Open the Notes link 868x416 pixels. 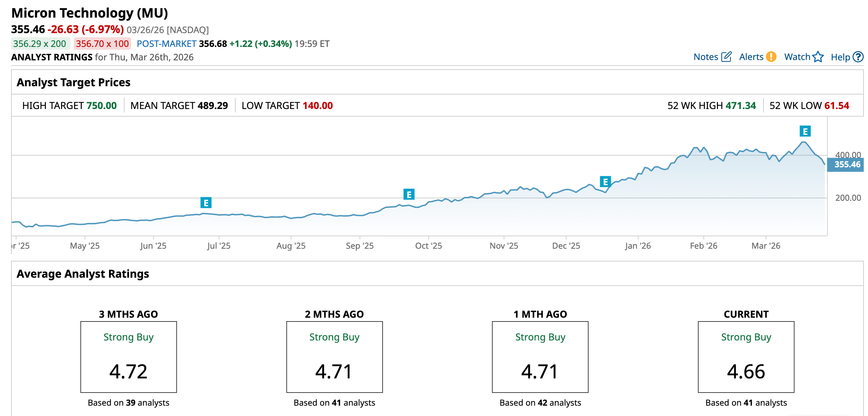coord(706,57)
